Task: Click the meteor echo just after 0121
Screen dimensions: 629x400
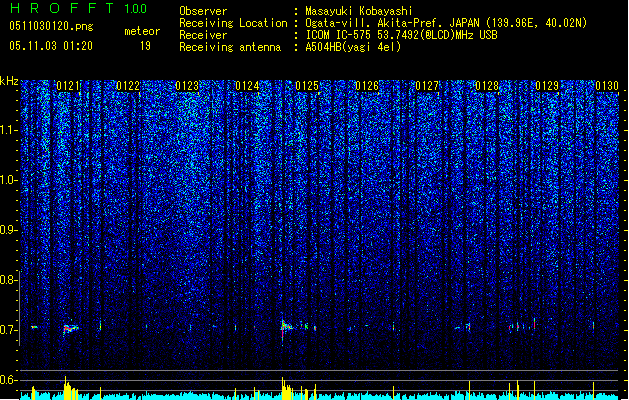Action: pyautogui.click(x=71, y=329)
